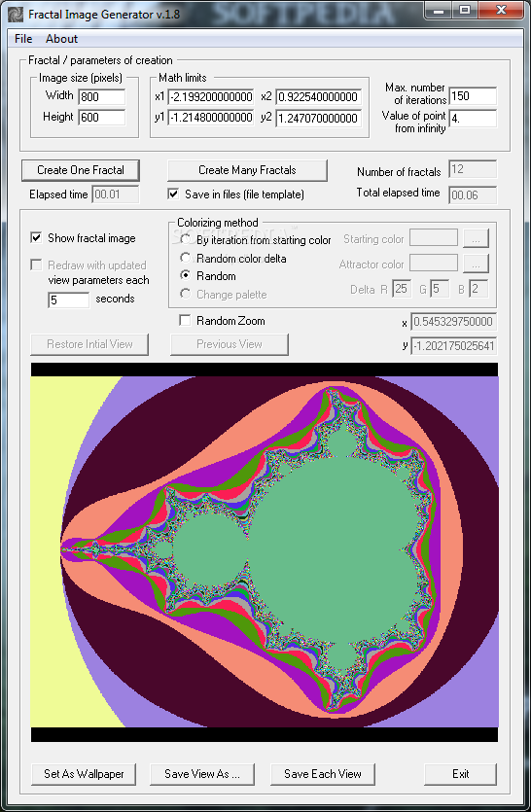Click the y1 math limit field
Screen dimensions: 531x812
click(x=211, y=118)
